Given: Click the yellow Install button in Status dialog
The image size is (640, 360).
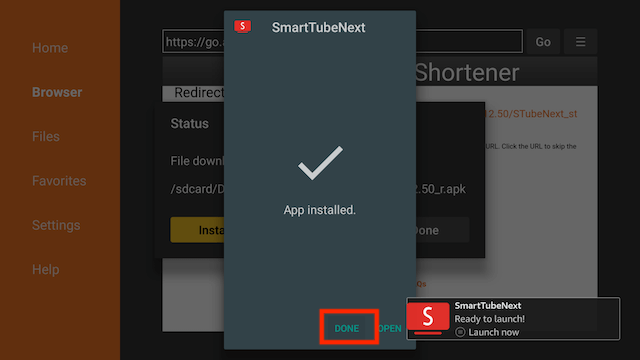Looking at the screenshot, I should (x=197, y=230).
